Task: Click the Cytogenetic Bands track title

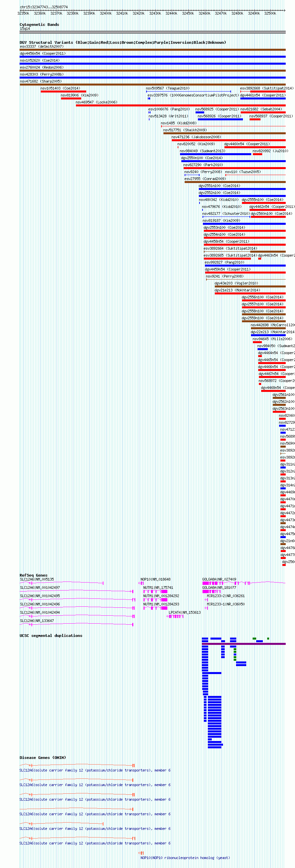Action: click(x=39, y=25)
